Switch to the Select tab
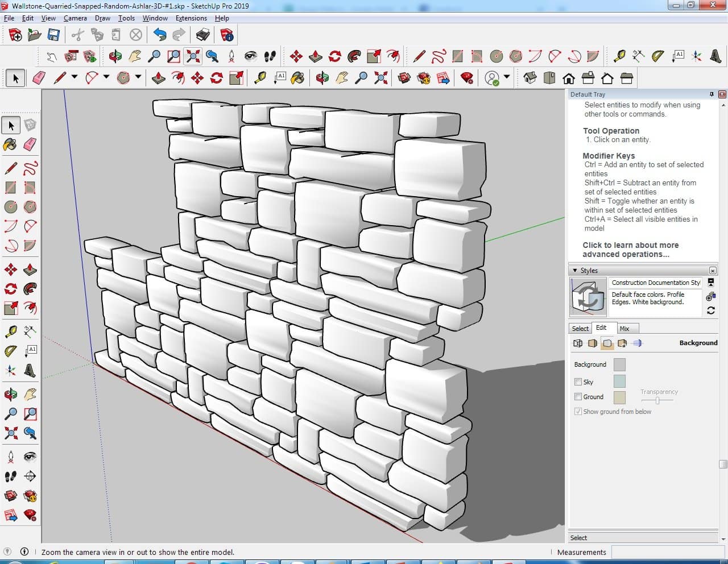The height and width of the screenshot is (564, 728). pyautogui.click(x=580, y=329)
